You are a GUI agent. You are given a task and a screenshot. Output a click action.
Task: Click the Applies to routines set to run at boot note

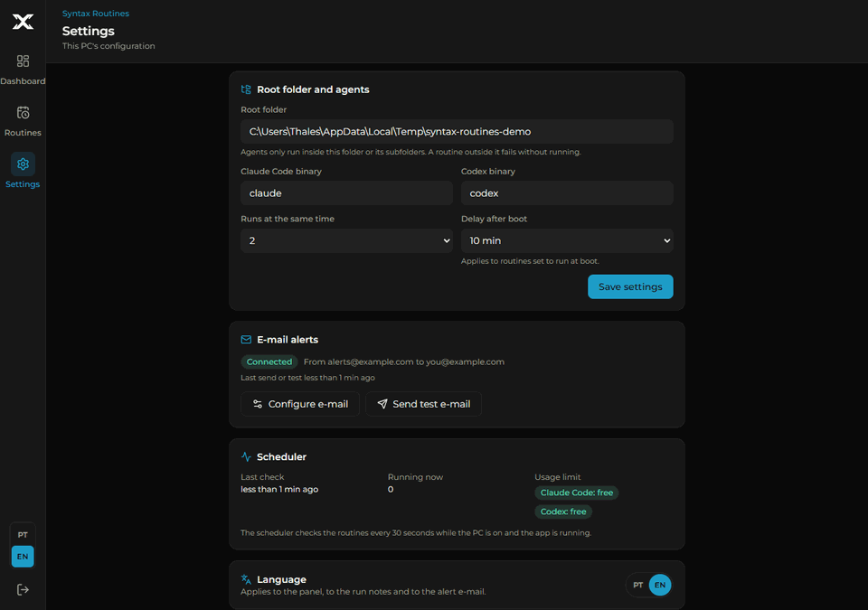pos(530,261)
